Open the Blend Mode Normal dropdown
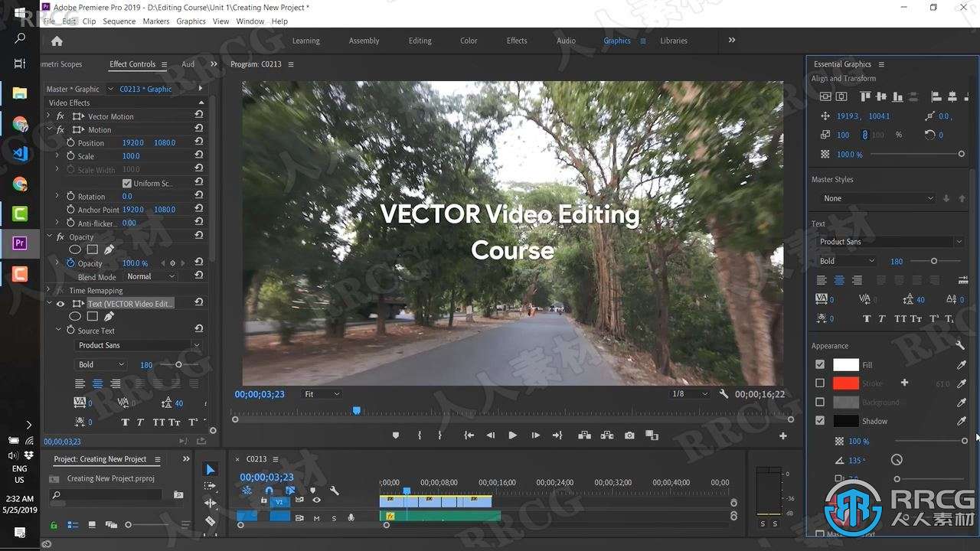 click(x=150, y=277)
